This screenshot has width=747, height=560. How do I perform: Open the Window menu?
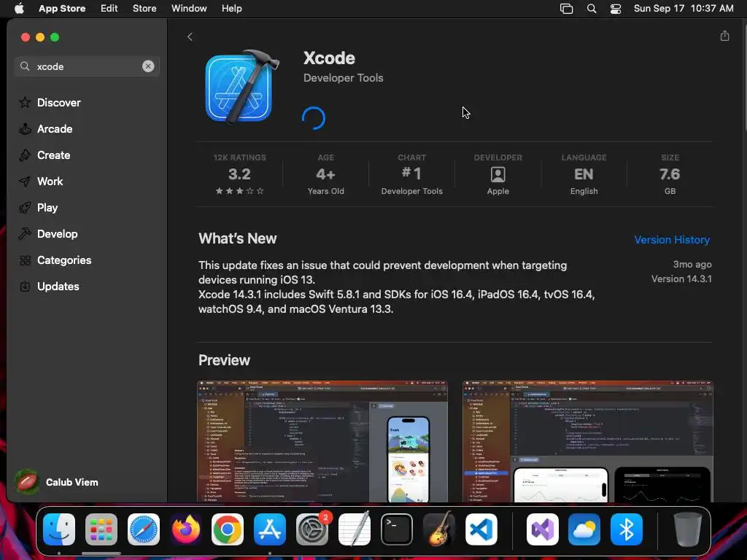point(189,9)
